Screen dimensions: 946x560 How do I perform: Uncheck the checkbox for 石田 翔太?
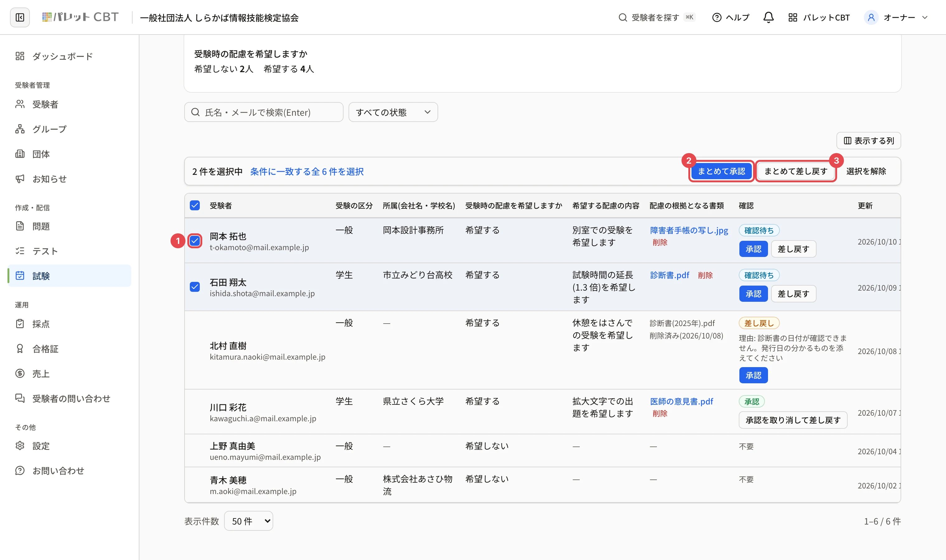click(195, 287)
